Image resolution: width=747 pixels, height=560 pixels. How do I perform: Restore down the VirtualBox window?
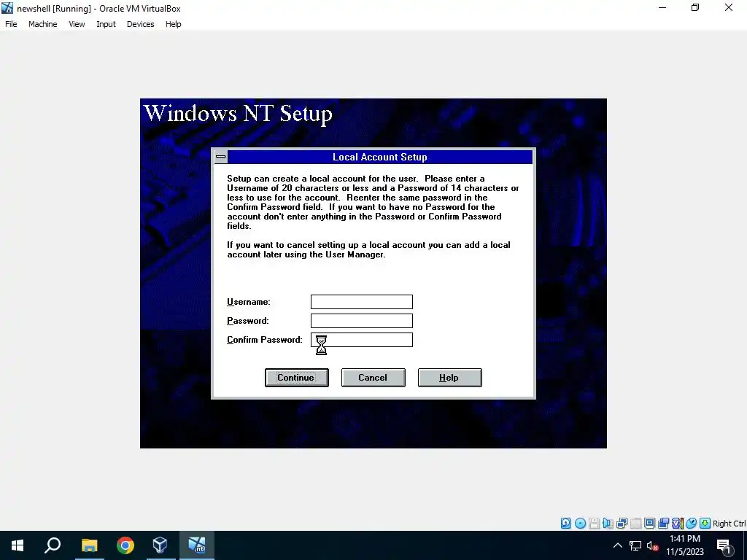pyautogui.click(x=695, y=7)
